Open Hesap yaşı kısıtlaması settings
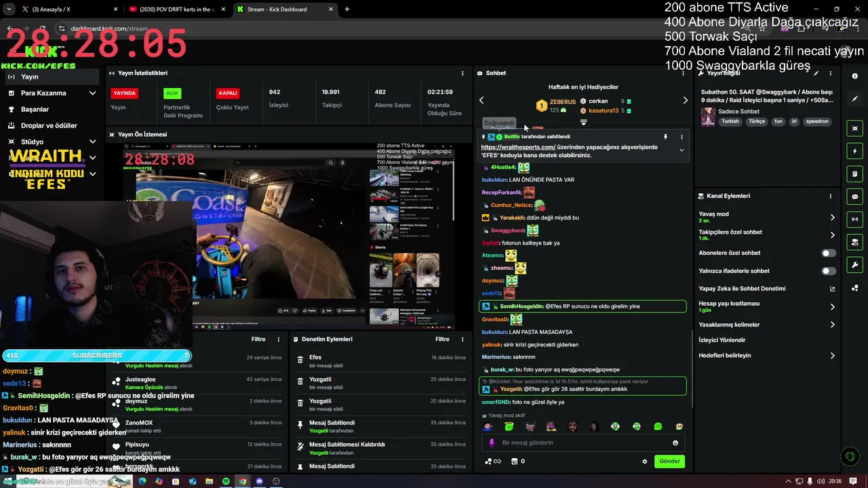868x488 pixels. tap(767, 306)
